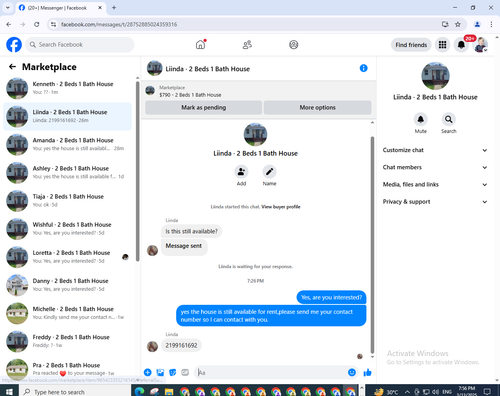The image size is (500, 396).
Task: Mute the Liinda conversation
Action: click(x=421, y=119)
